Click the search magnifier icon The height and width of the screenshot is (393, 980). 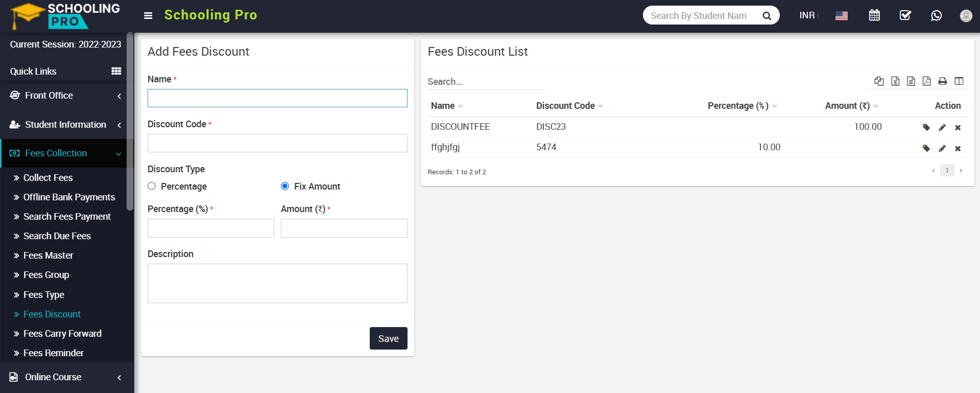click(x=767, y=16)
